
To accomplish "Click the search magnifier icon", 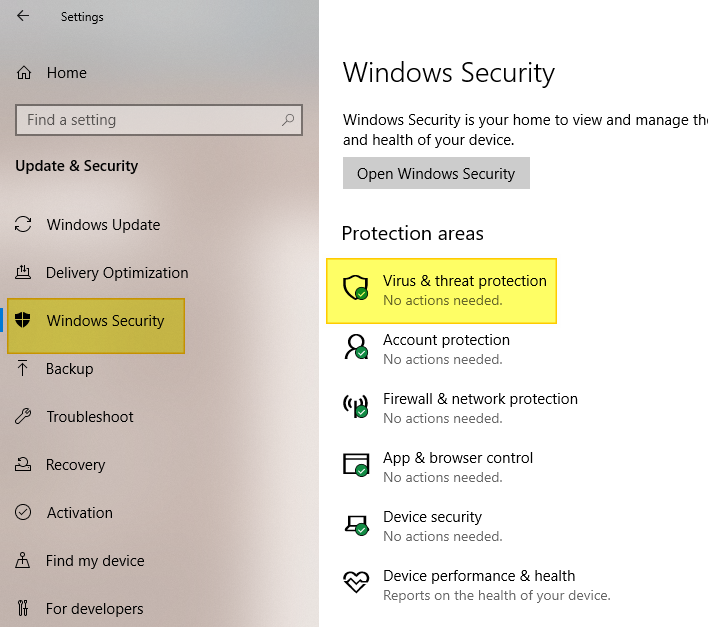I will (288, 120).
